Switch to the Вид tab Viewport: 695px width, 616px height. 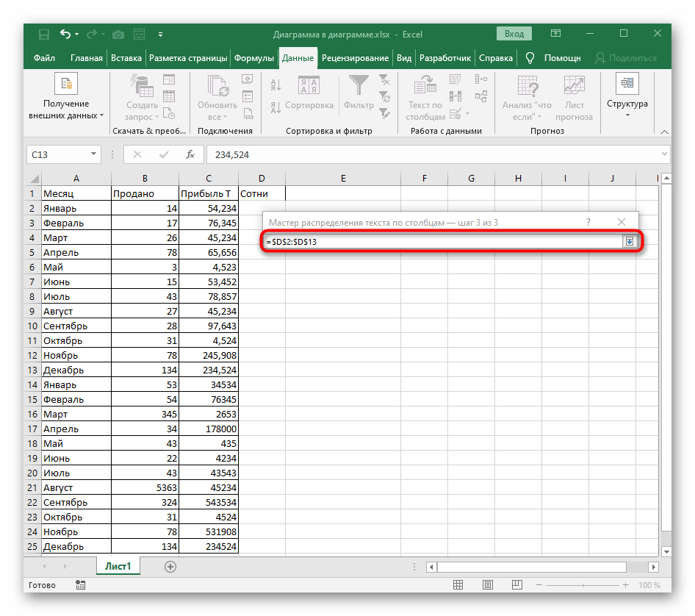(x=404, y=58)
